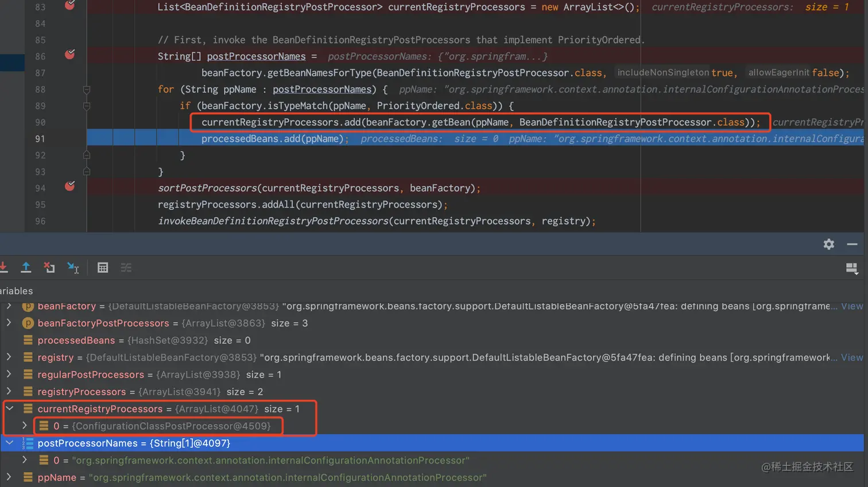Open debugger settings gear icon
Image resolution: width=868 pixels, height=487 pixels.
(828, 244)
